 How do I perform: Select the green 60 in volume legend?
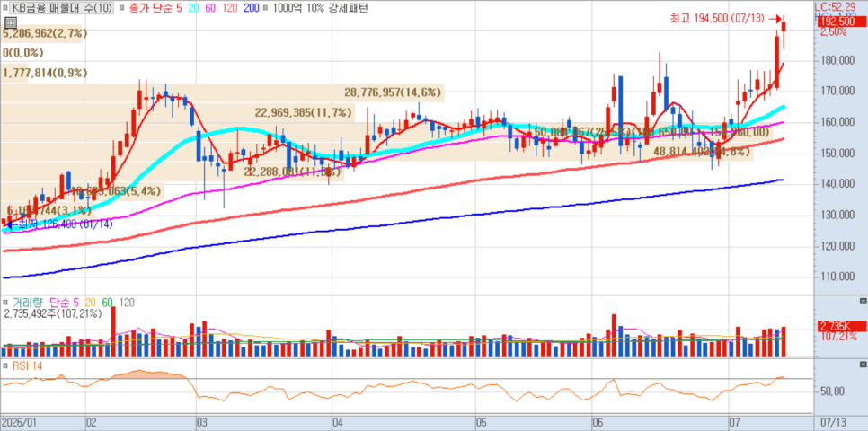click(108, 302)
